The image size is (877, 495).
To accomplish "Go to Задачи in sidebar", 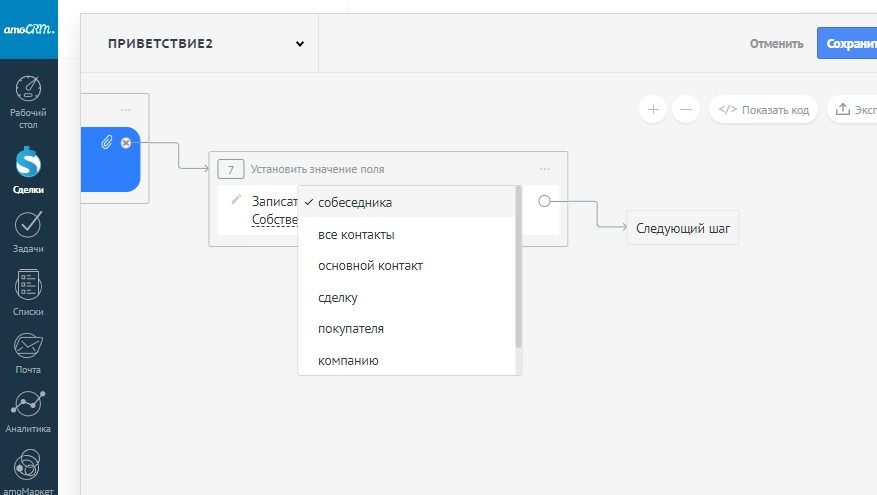I will pos(28,230).
